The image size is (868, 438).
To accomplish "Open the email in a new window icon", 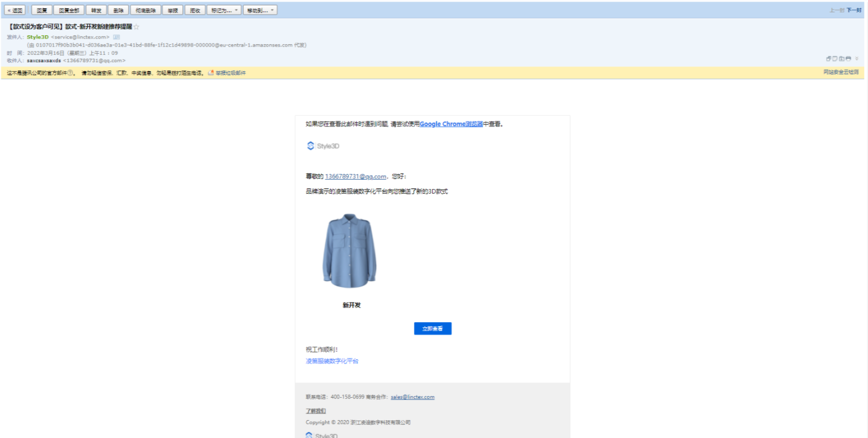I will tap(828, 59).
